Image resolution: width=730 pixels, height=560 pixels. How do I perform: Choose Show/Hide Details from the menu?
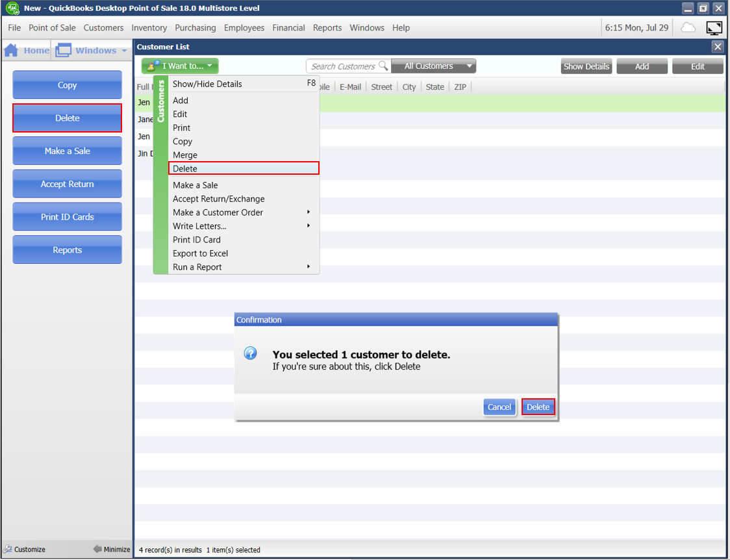point(244,84)
